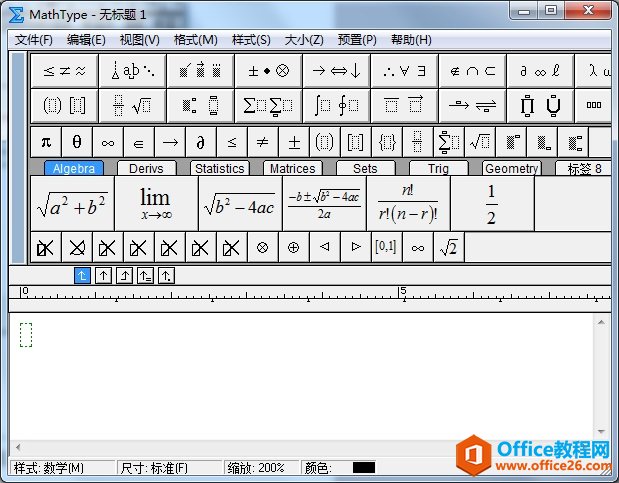
Task: Open the spaces and ellipses palette
Action: tap(132, 71)
